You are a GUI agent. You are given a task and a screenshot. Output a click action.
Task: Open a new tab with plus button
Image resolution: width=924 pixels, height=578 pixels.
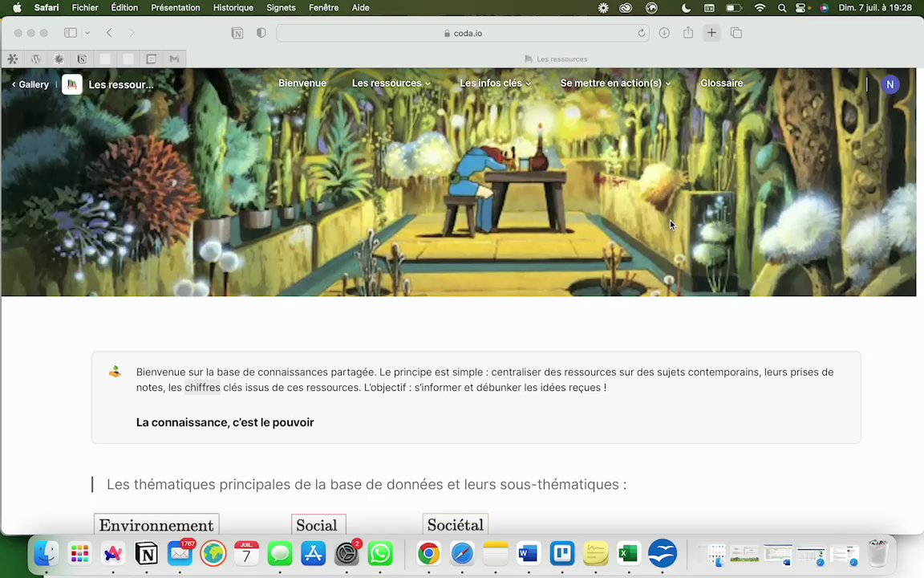[711, 33]
